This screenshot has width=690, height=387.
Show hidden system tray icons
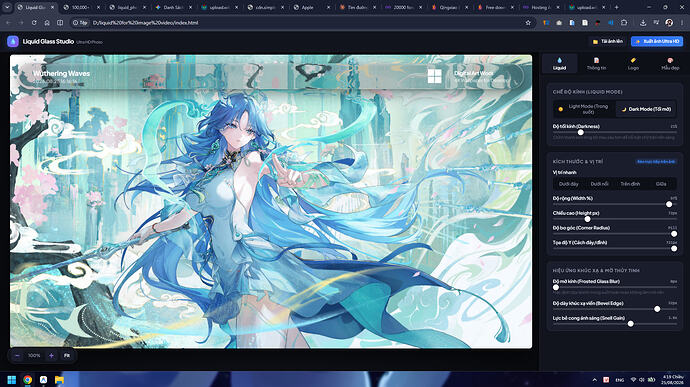coord(595,380)
